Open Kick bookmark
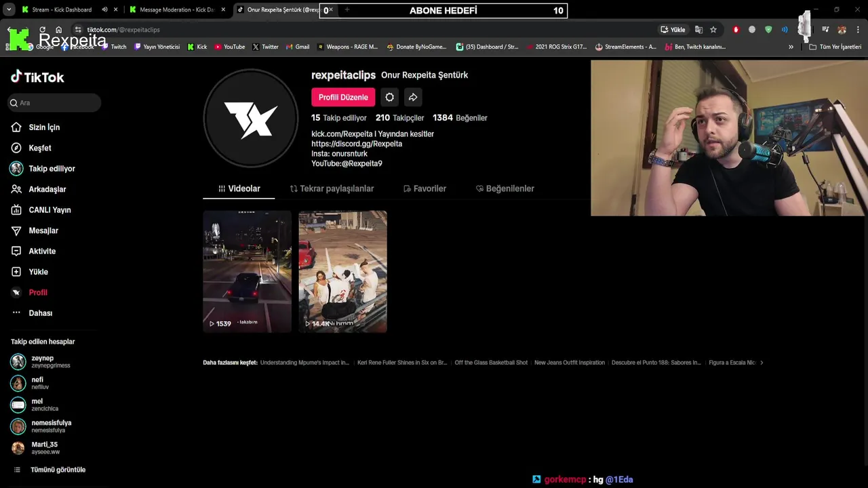 pos(197,47)
